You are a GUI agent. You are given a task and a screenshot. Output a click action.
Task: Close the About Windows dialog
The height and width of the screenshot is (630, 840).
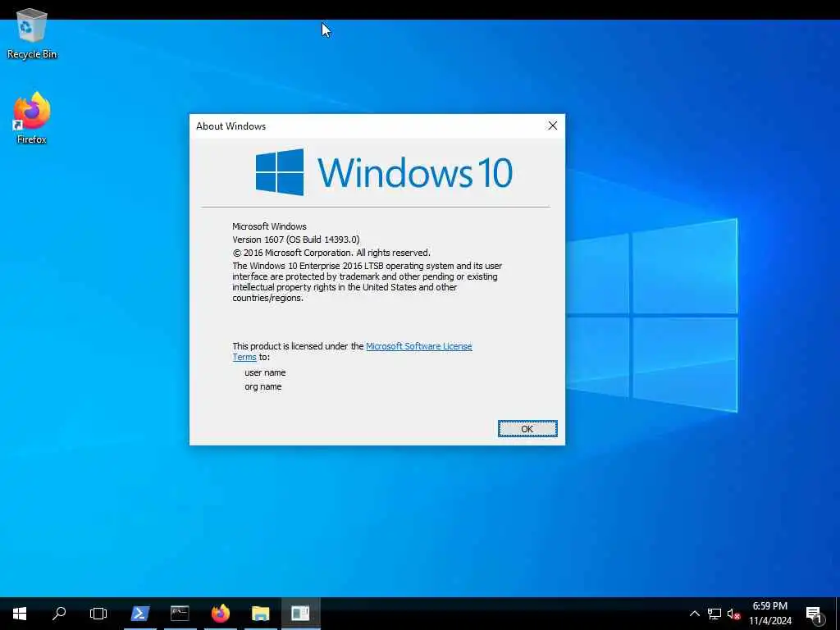pyautogui.click(x=552, y=126)
